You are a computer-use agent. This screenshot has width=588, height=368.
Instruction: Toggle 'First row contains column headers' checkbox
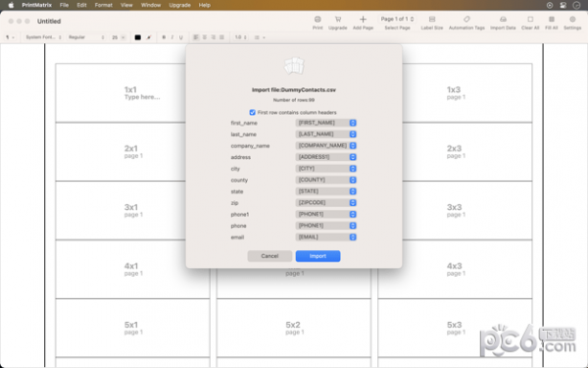[253, 112]
